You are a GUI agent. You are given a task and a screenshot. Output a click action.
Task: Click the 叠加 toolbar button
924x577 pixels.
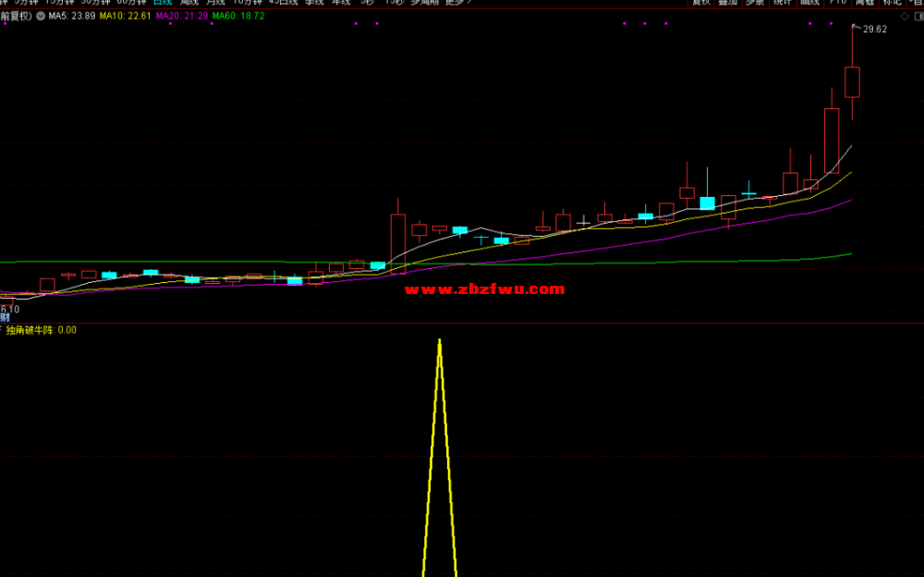pos(728,3)
